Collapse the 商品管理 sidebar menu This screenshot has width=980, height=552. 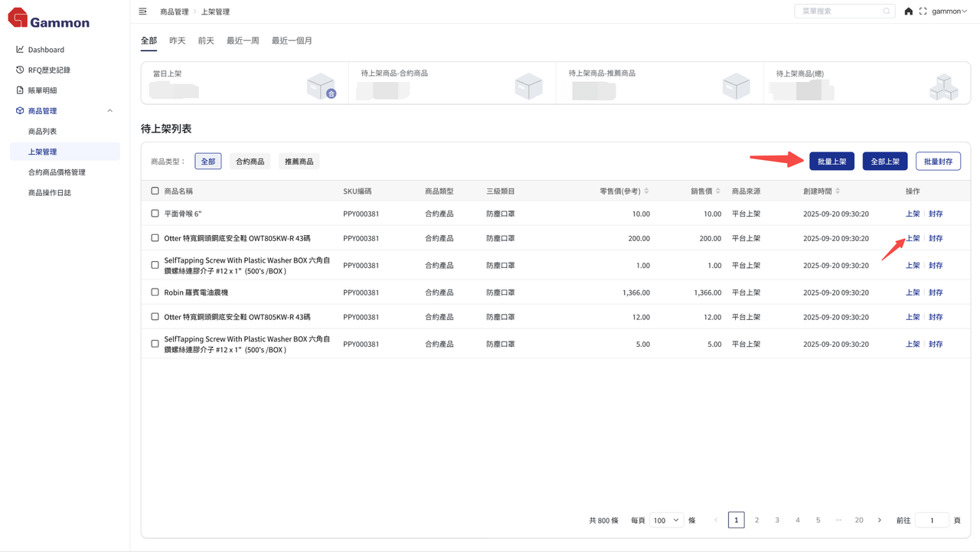109,111
